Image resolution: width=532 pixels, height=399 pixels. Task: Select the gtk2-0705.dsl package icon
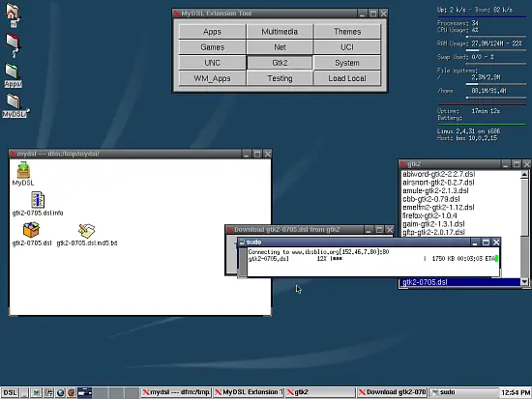point(32,234)
